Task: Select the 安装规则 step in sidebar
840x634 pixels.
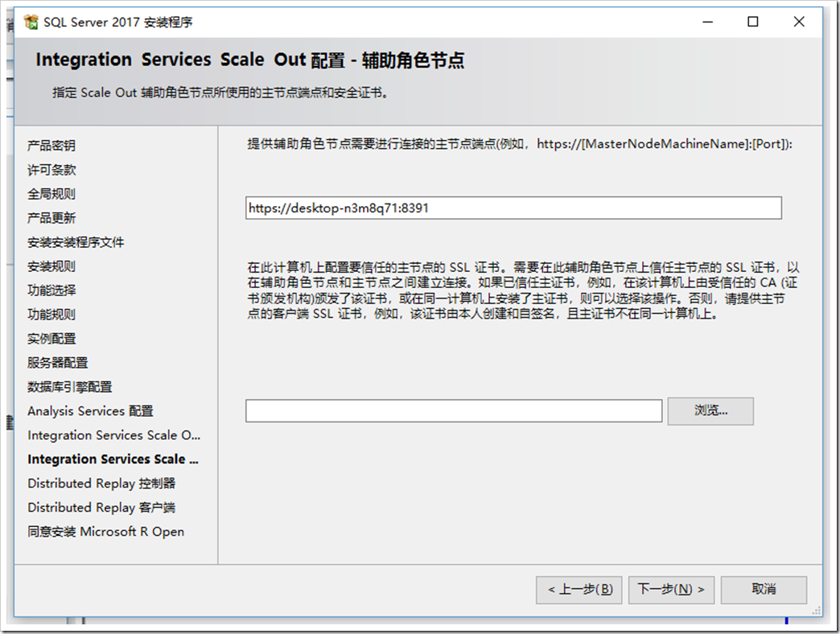Action: [x=51, y=266]
